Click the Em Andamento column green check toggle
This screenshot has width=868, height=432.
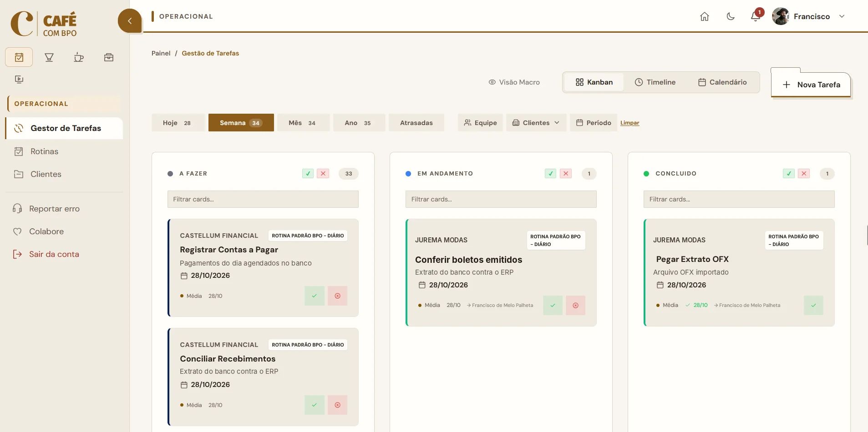[551, 174]
